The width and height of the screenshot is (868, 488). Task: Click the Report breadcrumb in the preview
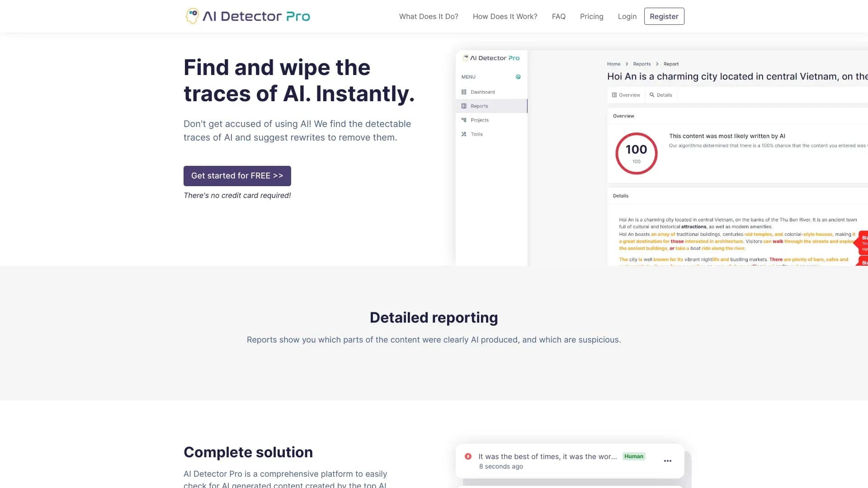pos(671,64)
